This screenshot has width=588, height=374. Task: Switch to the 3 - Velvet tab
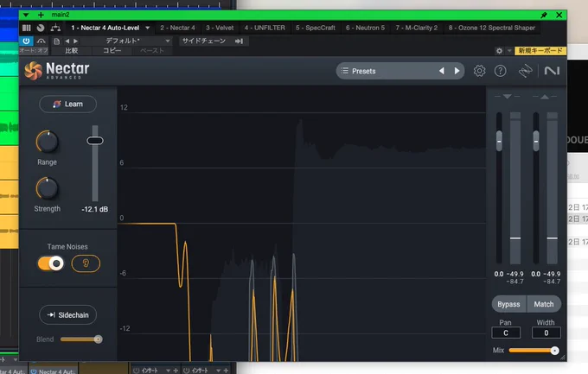click(x=220, y=28)
